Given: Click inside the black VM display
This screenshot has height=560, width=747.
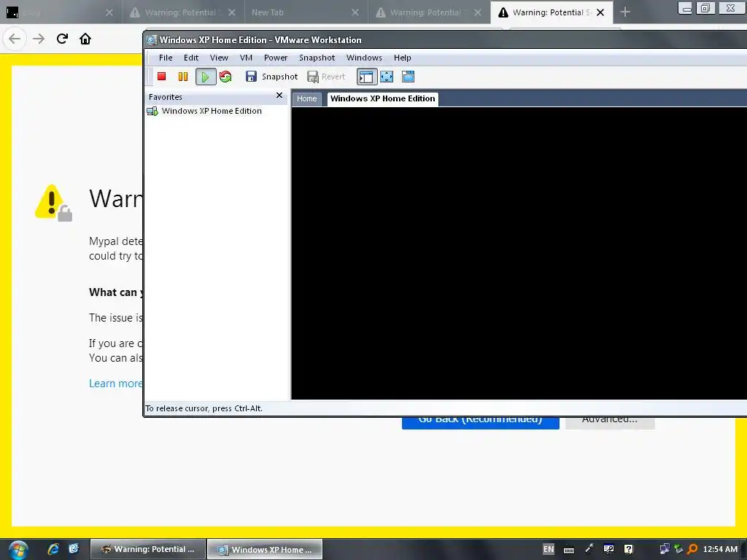Looking at the screenshot, I should [519, 253].
